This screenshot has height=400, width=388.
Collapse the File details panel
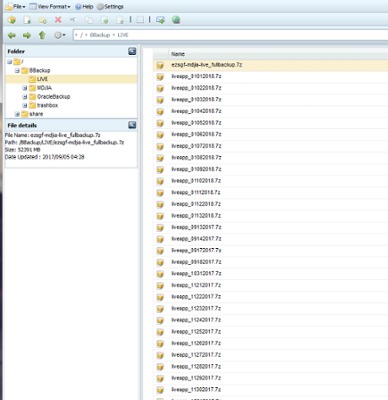click(x=132, y=125)
